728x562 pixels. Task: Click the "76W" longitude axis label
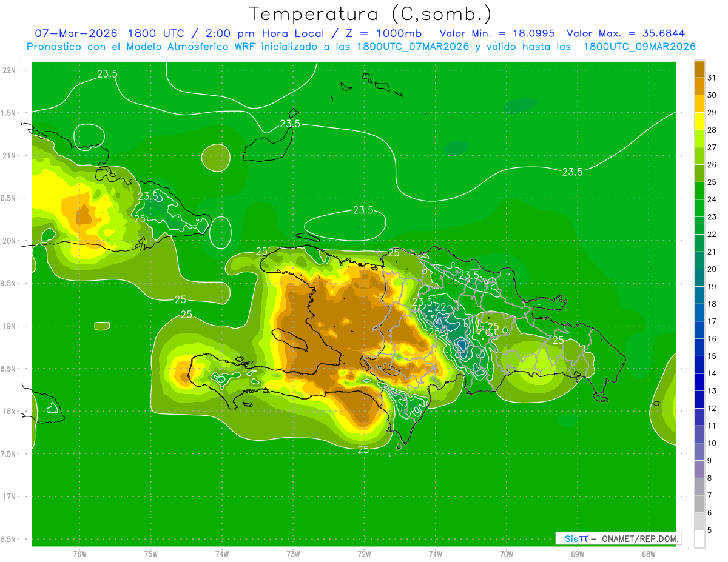[79, 554]
